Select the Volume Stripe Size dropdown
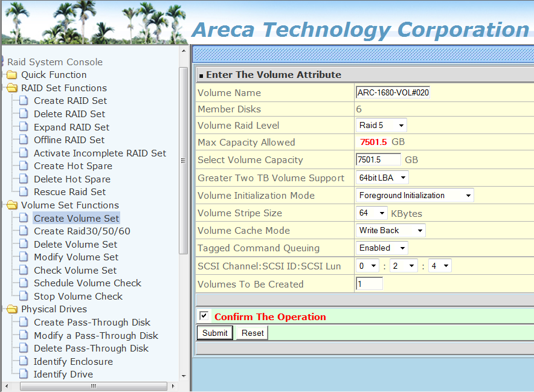534x392 pixels. click(x=372, y=213)
